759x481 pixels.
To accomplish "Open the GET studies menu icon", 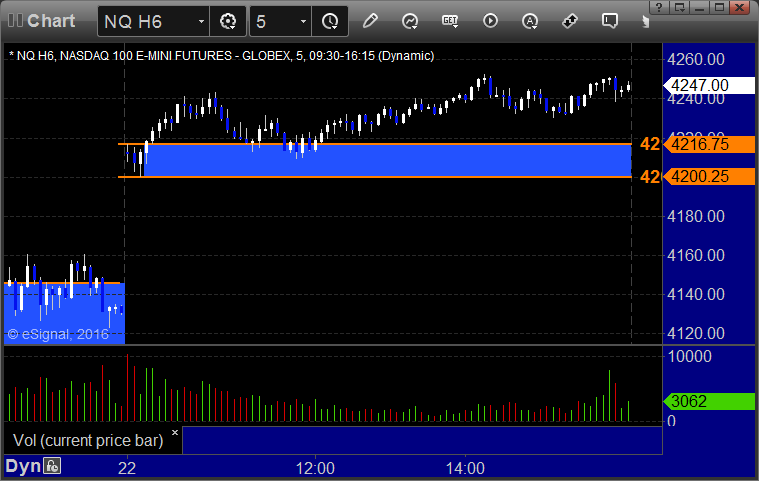I will 450,21.
